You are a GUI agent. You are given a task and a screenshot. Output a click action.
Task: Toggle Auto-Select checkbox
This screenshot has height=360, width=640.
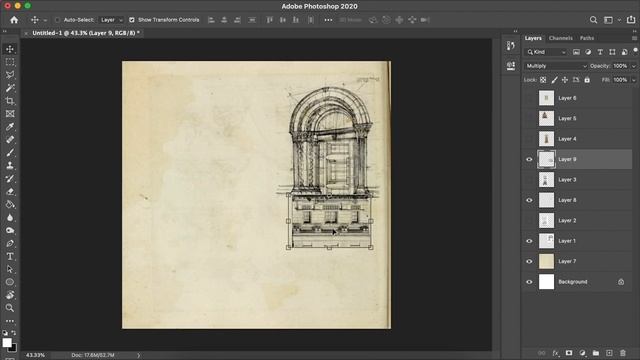click(x=58, y=20)
